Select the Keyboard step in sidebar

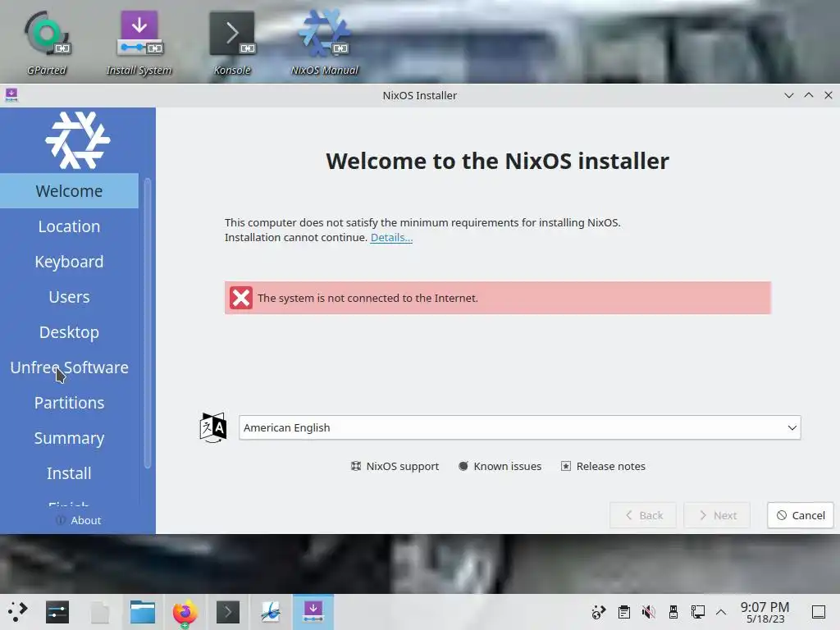[69, 262]
